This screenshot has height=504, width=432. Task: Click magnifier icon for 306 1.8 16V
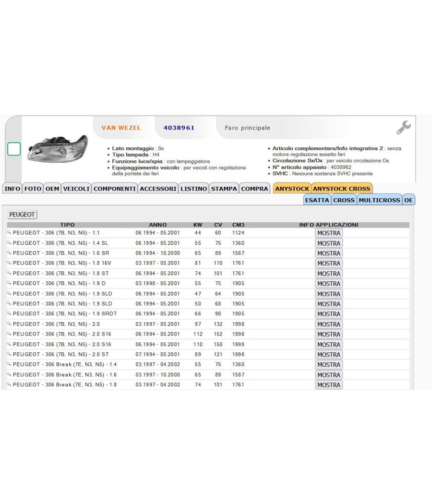point(9,262)
